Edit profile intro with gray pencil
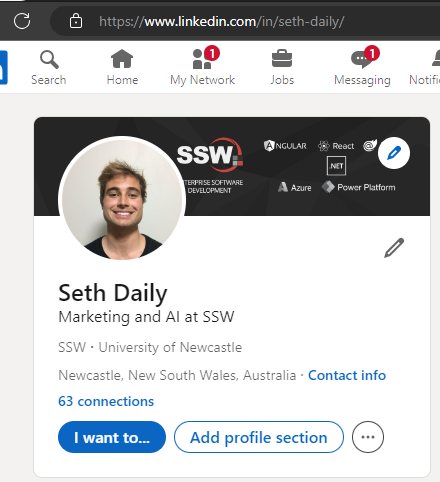440x482 pixels. coord(394,248)
